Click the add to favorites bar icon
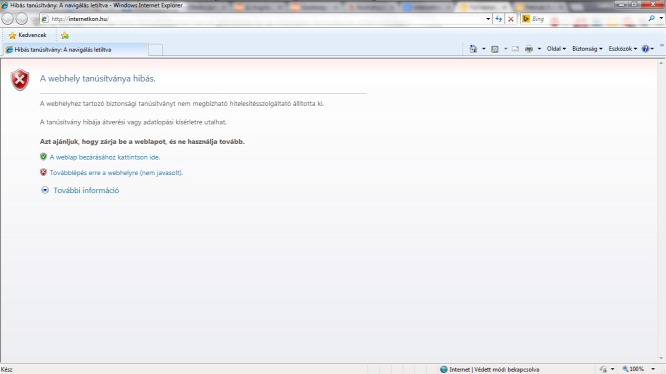Image resolution: width=666 pixels, height=374 pixels. click(65, 35)
